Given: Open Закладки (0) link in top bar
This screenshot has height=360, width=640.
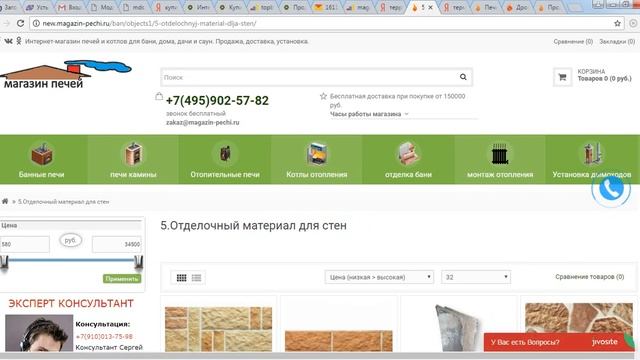Looking at the screenshot, I should 617,42.
